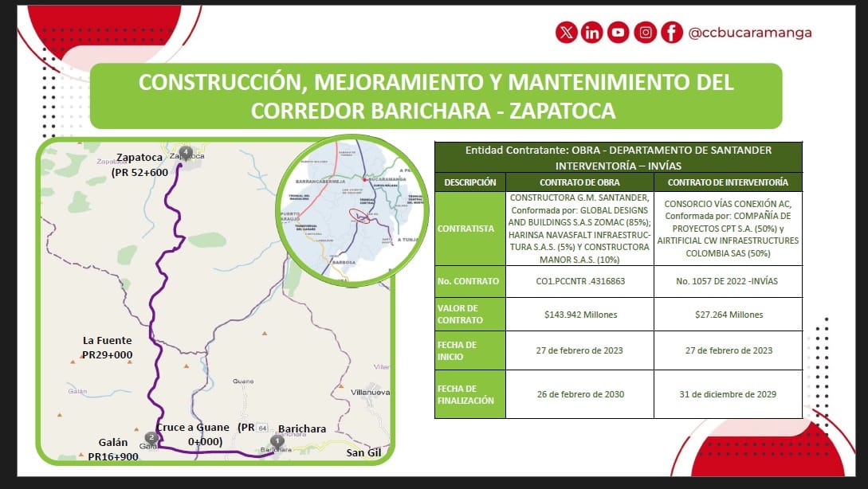Click the @ccbucaramanga handle

coord(749,33)
